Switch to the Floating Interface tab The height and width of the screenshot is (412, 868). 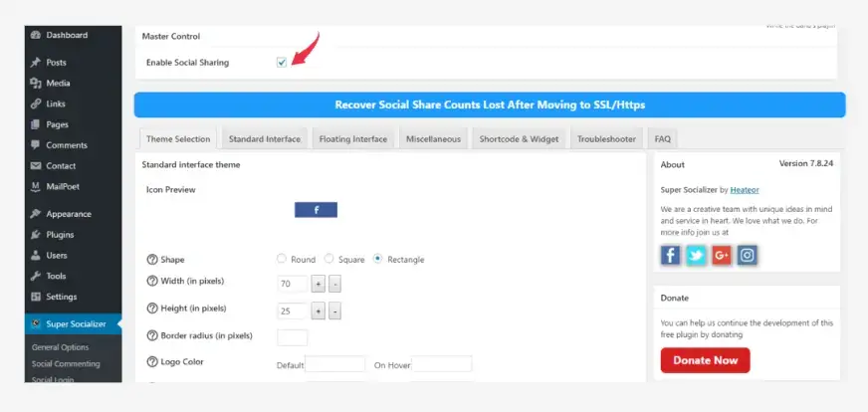tap(353, 139)
